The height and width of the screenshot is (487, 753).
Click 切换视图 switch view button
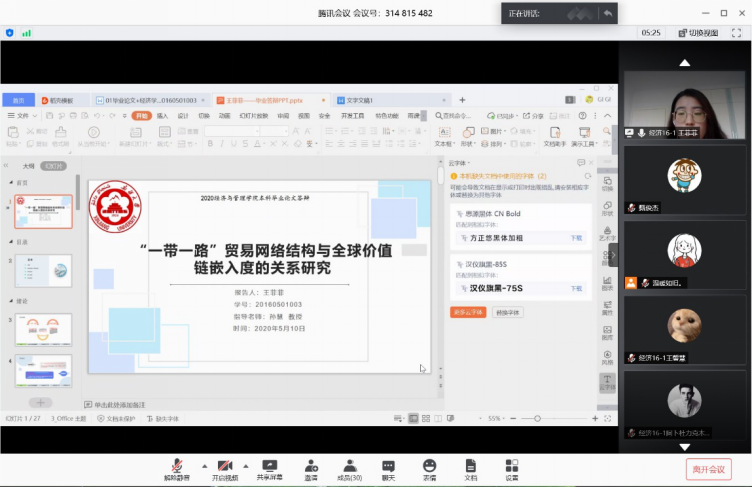pyautogui.click(x=698, y=33)
